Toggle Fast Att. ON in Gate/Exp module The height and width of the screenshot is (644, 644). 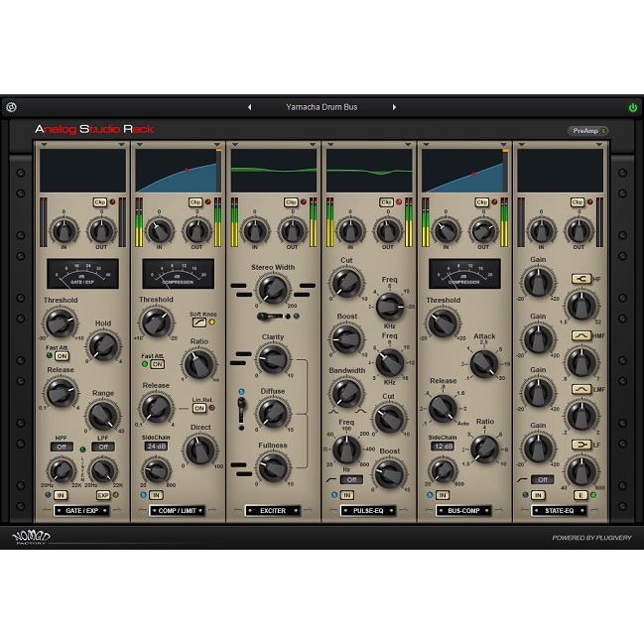pos(62,356)
